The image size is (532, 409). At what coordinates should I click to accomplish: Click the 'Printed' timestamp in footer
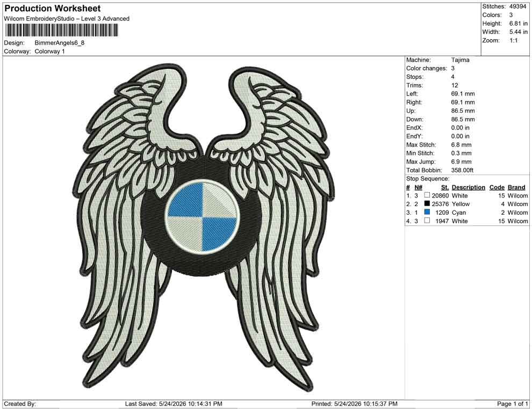pyautogui.click(x=354, y=404)
